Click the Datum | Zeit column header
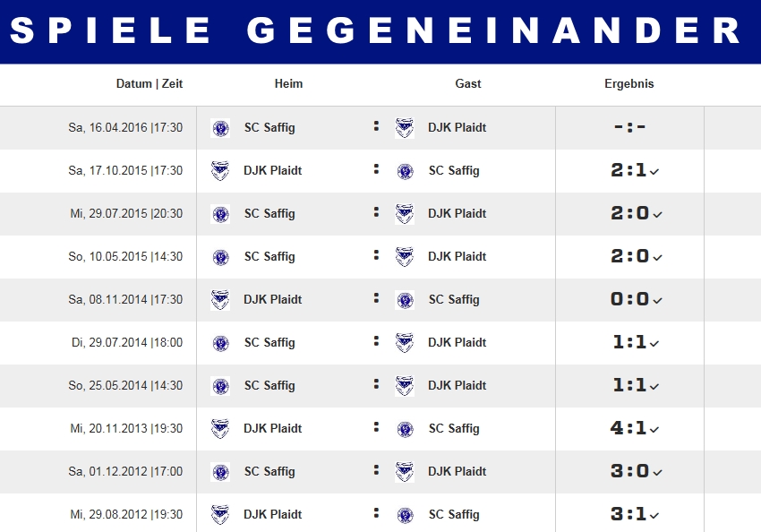 coord(150,84)
